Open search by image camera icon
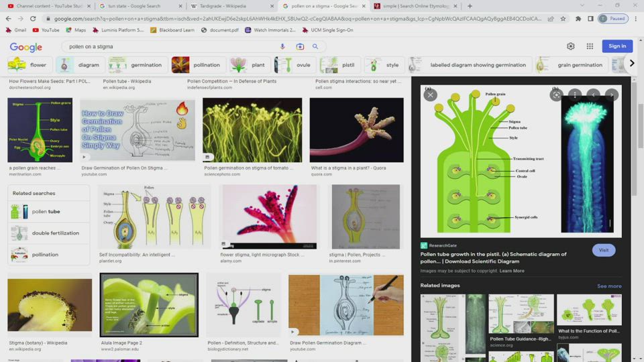The width and height of the screenshot is (644, 362). [300, 46]
